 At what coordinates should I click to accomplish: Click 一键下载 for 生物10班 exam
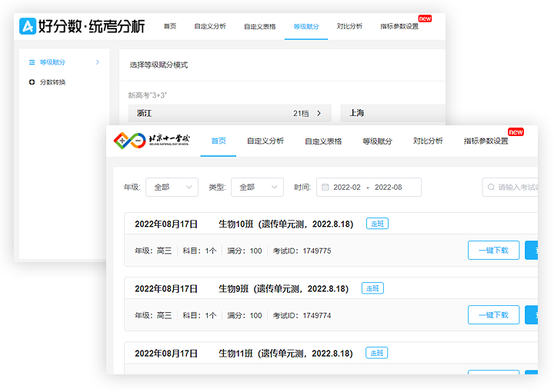tap(493, 250)
